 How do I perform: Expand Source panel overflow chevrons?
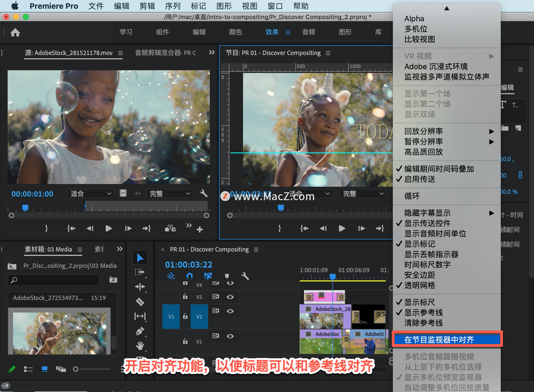tap(212, 53)
